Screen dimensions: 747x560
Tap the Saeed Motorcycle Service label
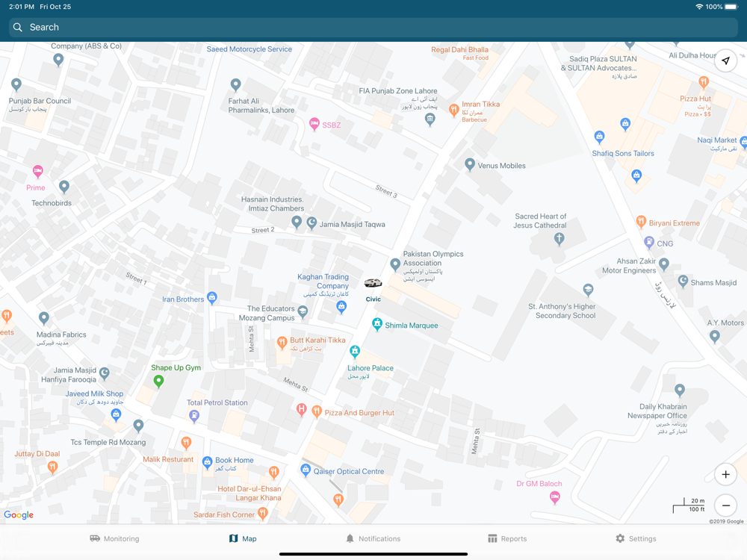(249, 49)
